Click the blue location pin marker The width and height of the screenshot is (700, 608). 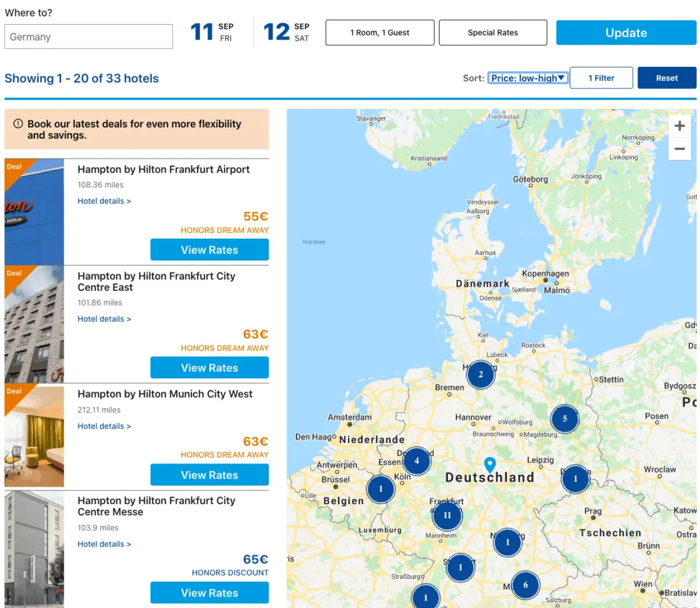pyautogui.click(x=489, y=465)
